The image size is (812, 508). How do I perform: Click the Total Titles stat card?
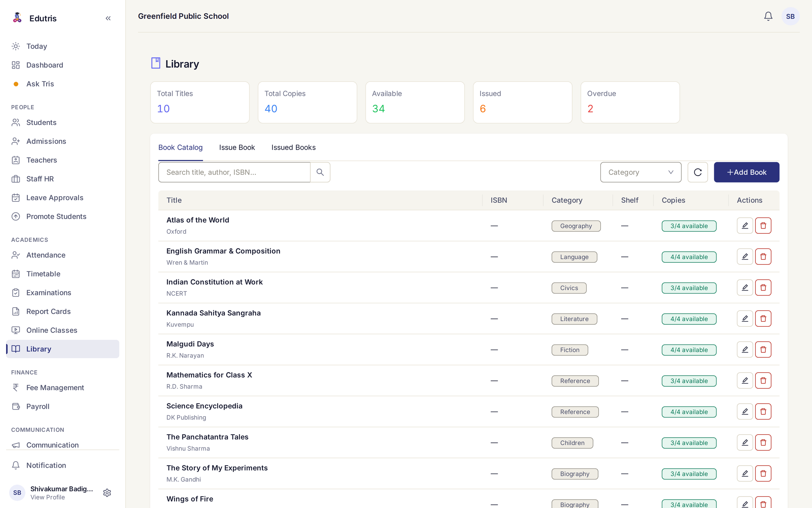tap(200, 102)
